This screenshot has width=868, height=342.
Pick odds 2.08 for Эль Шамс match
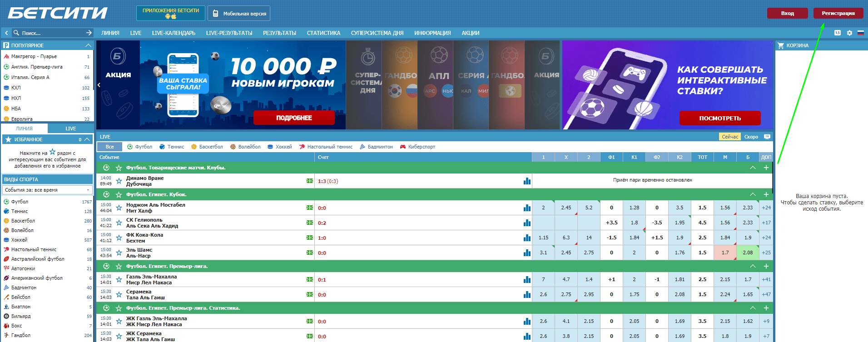tap(748, 253)
